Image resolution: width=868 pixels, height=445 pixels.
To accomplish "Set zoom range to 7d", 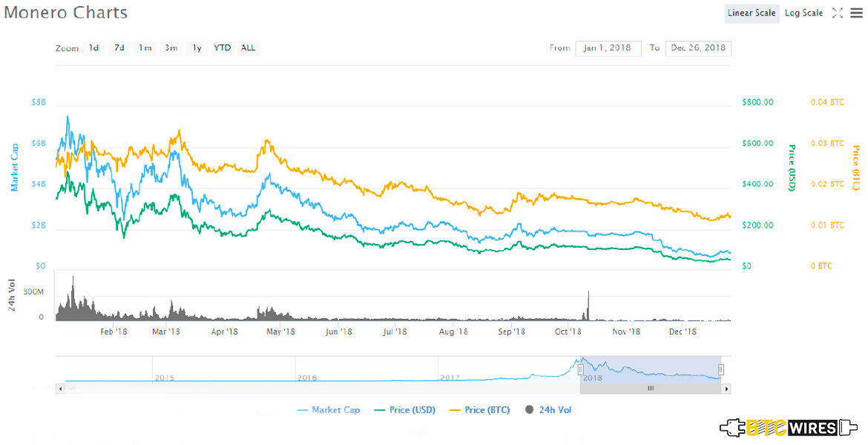I will (119, 48).
